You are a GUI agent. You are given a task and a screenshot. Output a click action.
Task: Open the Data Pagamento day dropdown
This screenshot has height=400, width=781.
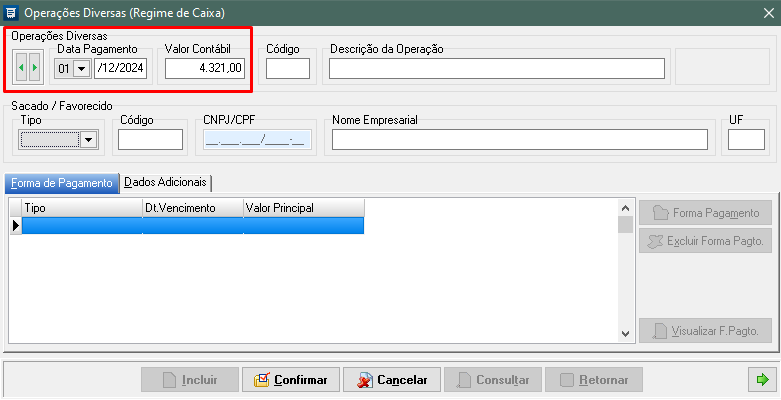click(81, 68)
